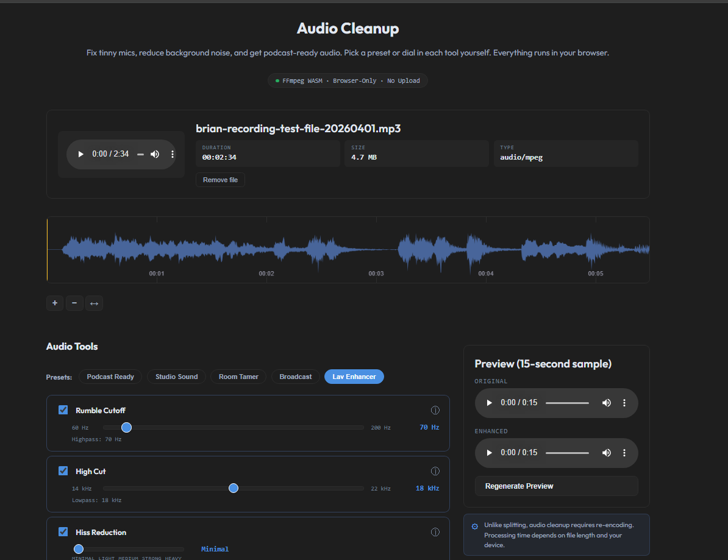Click Regenerate Preview button
This screenshot has height=560, width=728.
tap(556, 486)
